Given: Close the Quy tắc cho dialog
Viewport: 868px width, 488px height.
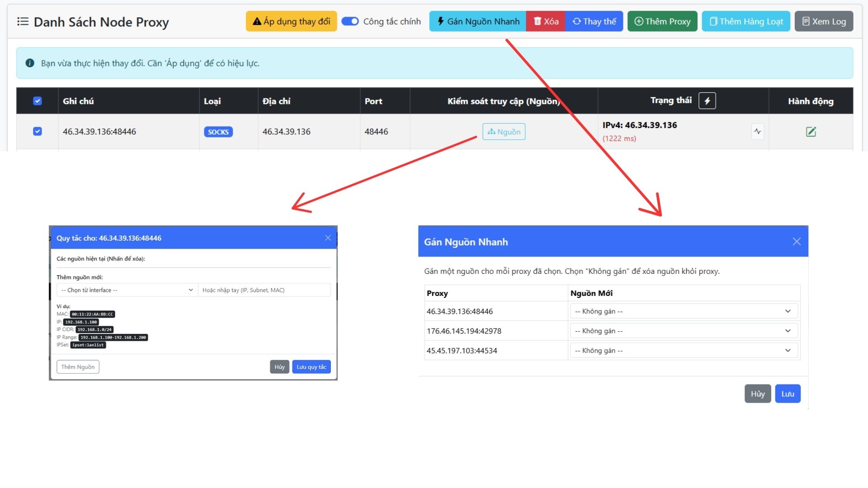Looking at the screenshot, I should pos(328,238).
